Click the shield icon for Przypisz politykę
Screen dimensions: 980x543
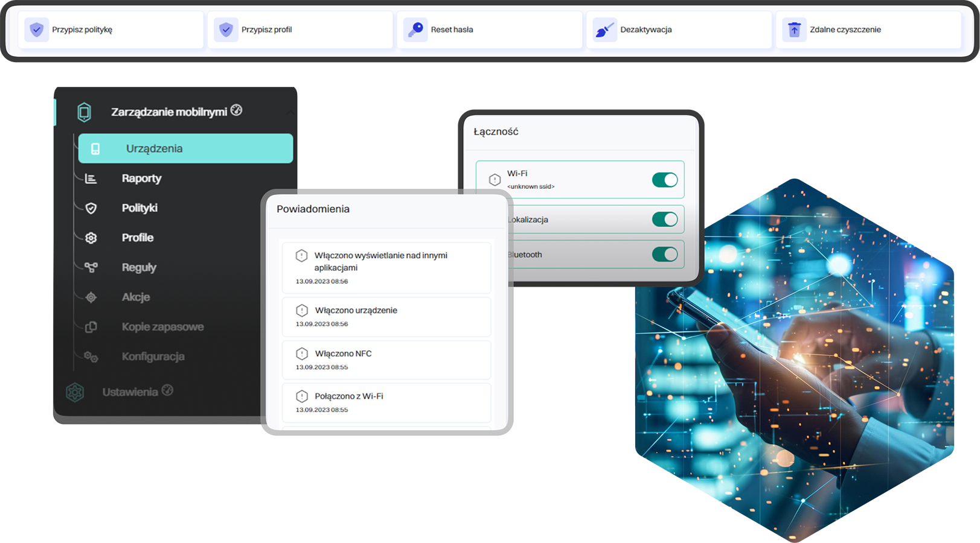(x=37, y=30)
